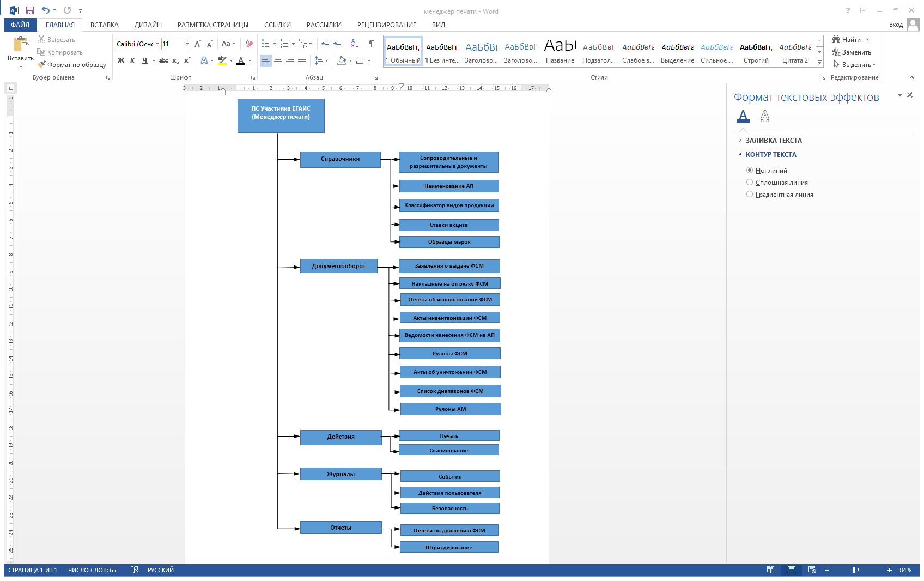Viewport: 924px width, 581px height.
Task: Apply 'Обычный' style
Action: pos(403,52)
